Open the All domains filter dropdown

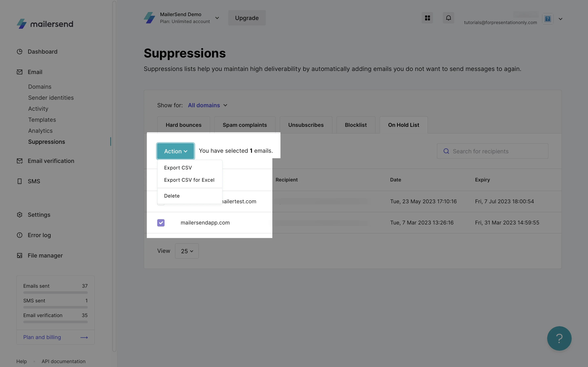tap(207, 105)
